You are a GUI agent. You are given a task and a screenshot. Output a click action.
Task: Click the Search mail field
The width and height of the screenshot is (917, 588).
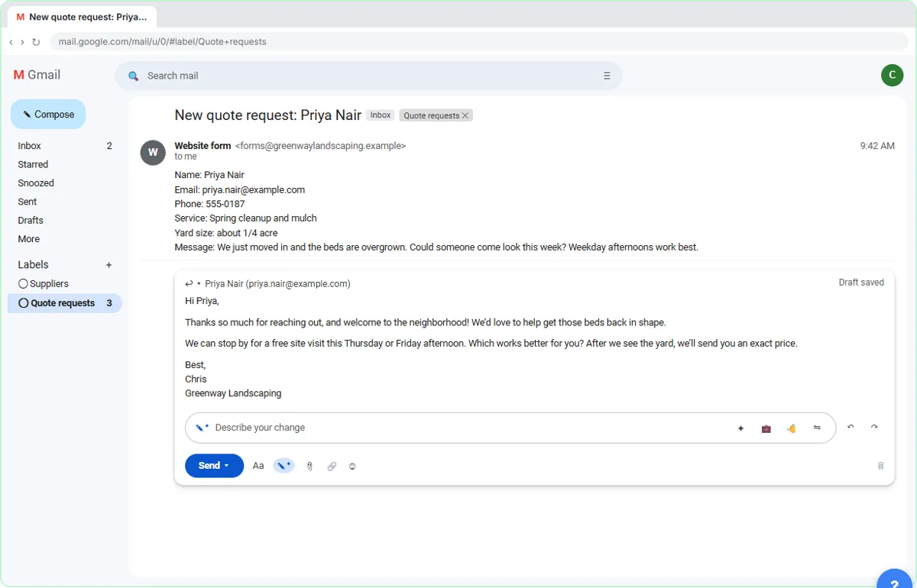(x=367, y=76)
